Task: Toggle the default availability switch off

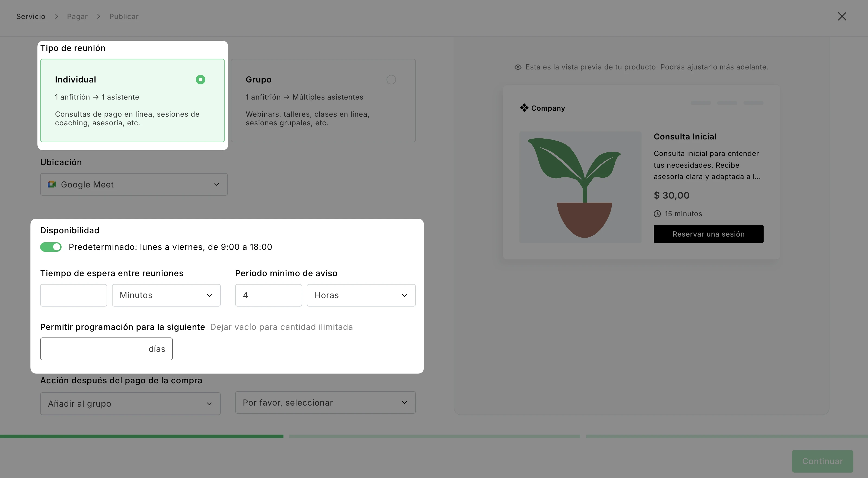Action: 51,247
